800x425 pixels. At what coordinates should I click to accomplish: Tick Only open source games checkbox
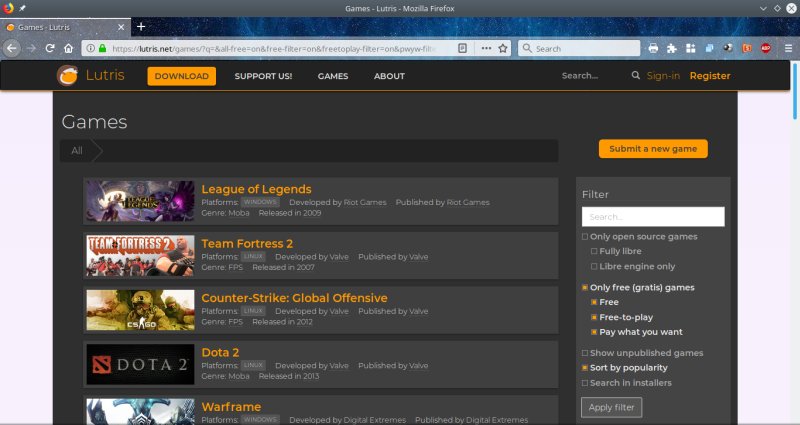(585, 237)
